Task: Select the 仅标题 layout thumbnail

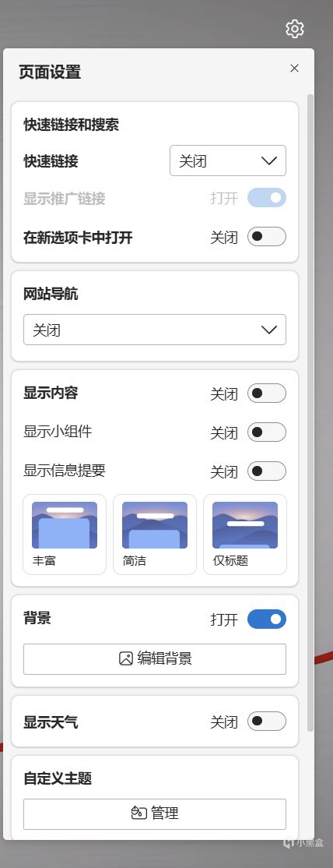Action: [245, 535]
